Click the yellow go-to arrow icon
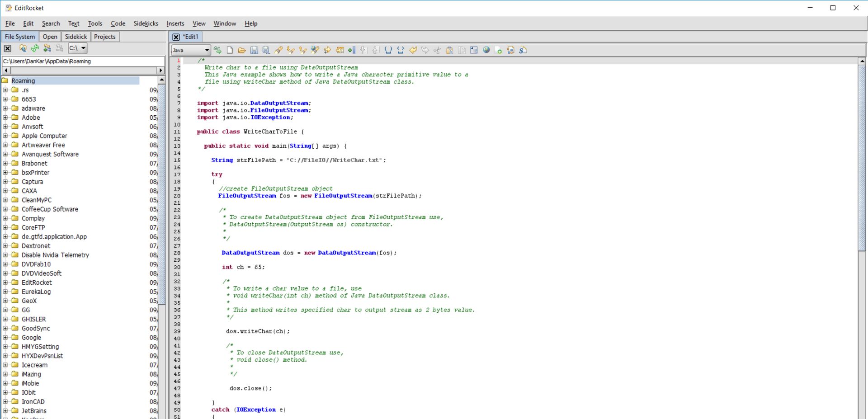Screen dimensions: 868x419 pos(327,50)
